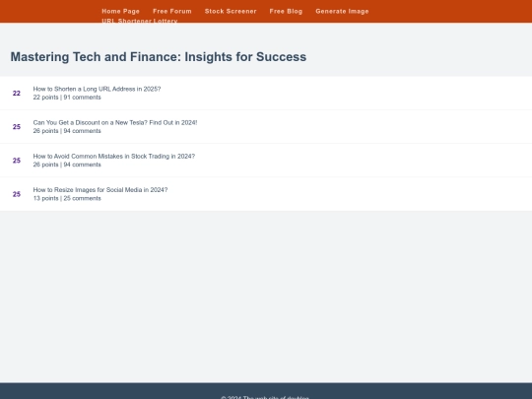
Task: Select the URL Shortener nav link
Action: coord(126,21)
